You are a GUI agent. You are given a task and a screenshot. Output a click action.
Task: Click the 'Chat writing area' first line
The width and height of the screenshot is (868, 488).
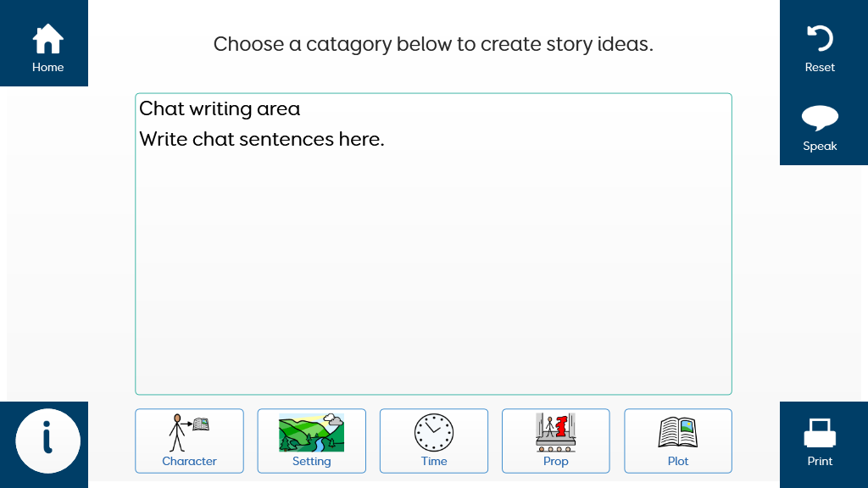220,109
